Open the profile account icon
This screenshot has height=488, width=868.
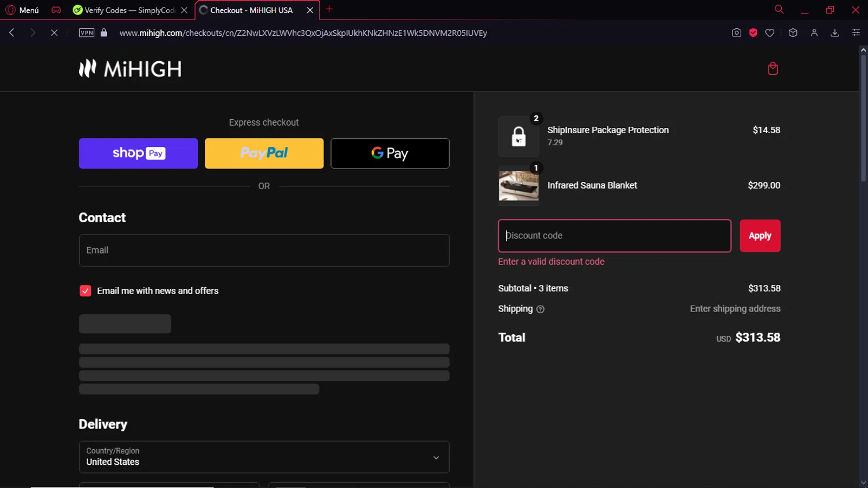814,33
